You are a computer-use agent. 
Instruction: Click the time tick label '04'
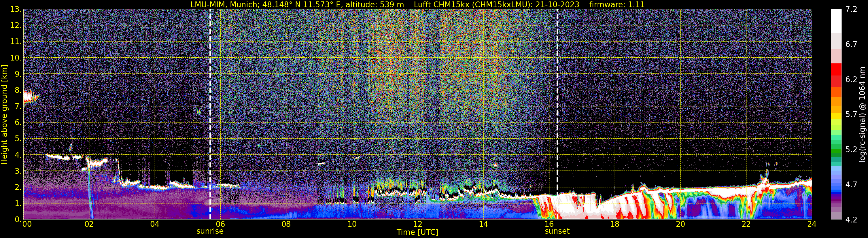tap(155, 224)
